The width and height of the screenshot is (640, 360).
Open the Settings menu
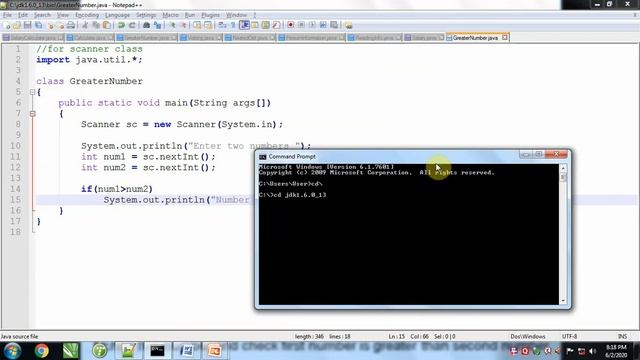(146, 15)
